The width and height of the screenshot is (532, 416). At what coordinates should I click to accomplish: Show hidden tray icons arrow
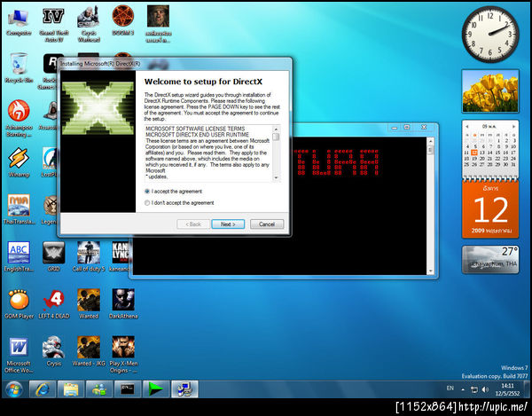point(463,389)
